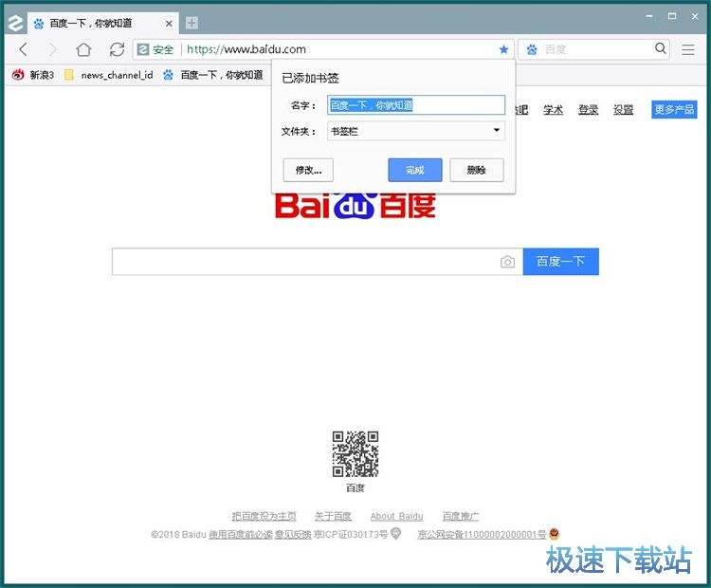Image resolution: width=711 pixels, height=588 pixels.
Task: Maximize the browser window
Action: (x=672, y=16)
